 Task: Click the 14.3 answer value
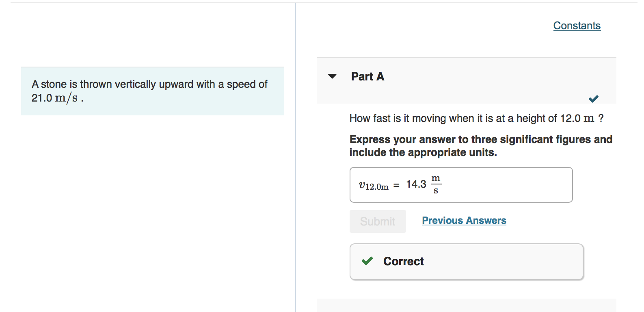[x=415, y=184]
